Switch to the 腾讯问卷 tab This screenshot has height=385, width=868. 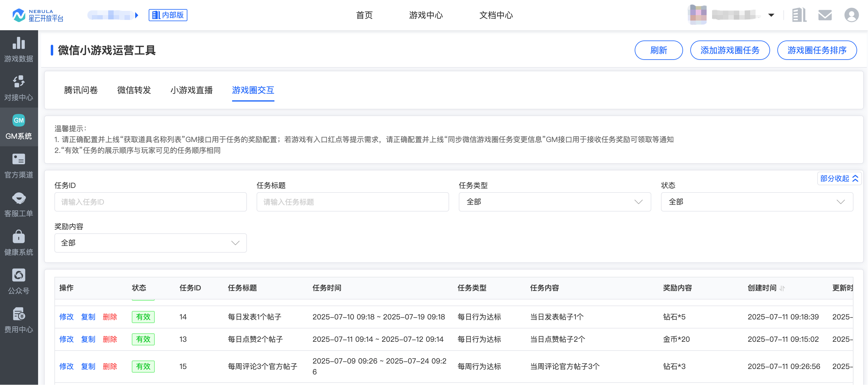[81, 90]
